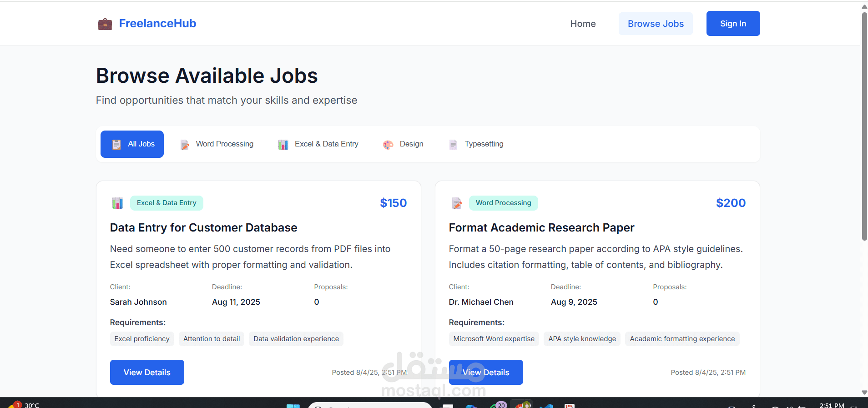Click the Design palette icon

[388, 145]
